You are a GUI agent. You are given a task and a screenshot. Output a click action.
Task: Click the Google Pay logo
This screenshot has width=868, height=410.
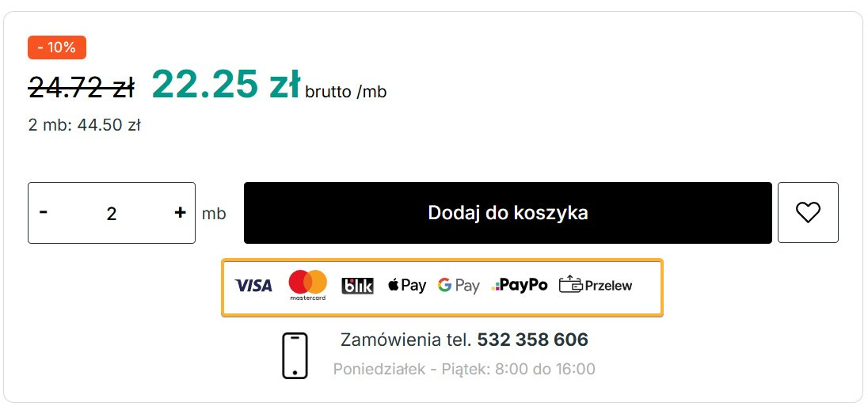click(459, 286)
